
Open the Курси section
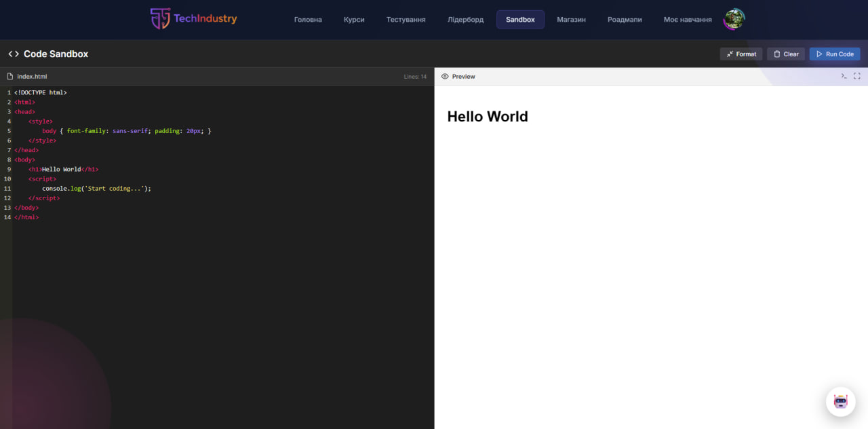(354, 20)
